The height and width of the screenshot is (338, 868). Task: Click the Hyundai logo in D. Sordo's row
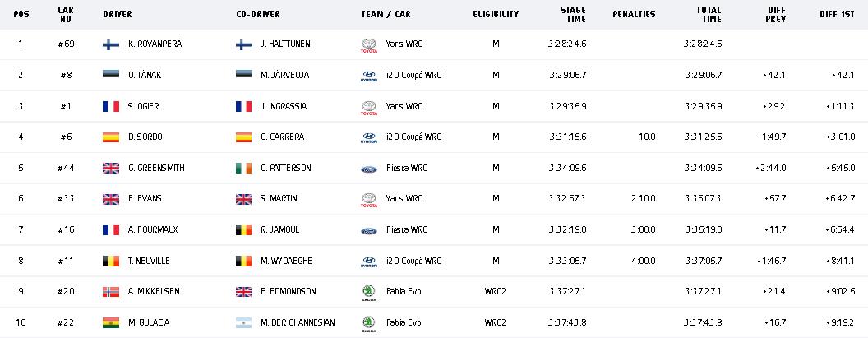(x=369, y=138)
